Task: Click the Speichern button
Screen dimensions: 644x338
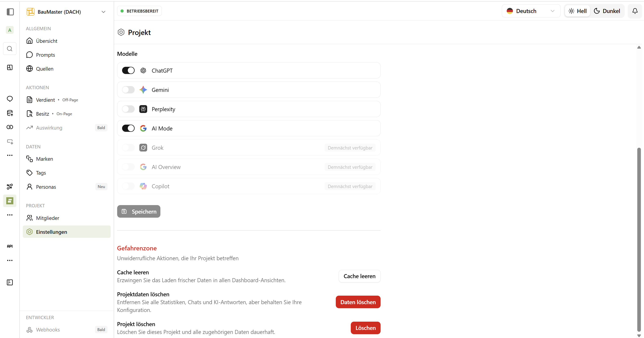Action: (x=138, y=211)
